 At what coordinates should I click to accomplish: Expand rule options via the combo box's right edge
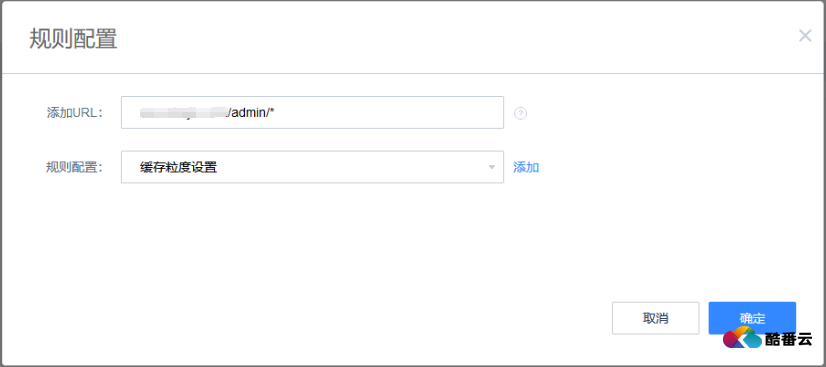coord(491,167)
